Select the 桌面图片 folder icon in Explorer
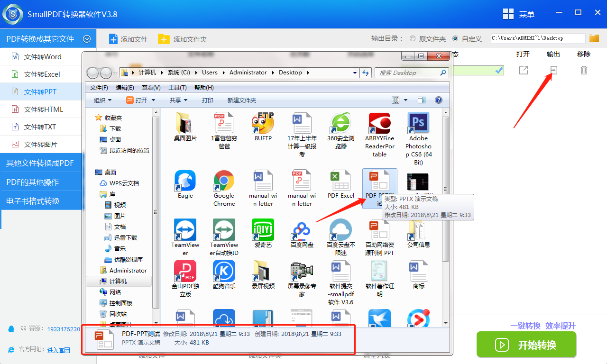The image size is (607, 364). pyautogui.click(x=185, y=123)
